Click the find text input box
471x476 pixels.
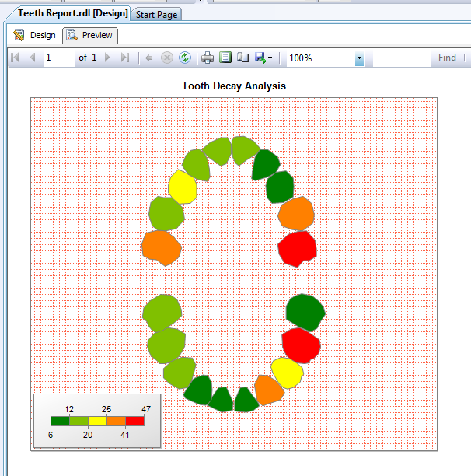tap(402, 58)
